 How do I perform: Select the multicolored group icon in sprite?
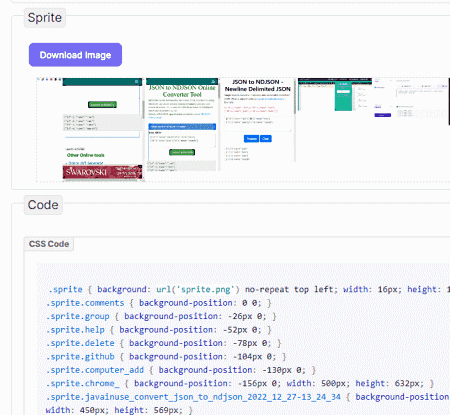[43, 79]
